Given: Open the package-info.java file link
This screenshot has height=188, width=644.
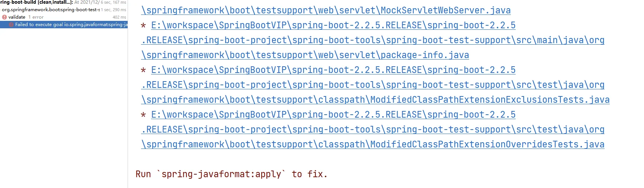Looking at the screenshot, I should (x=305, y=55).
